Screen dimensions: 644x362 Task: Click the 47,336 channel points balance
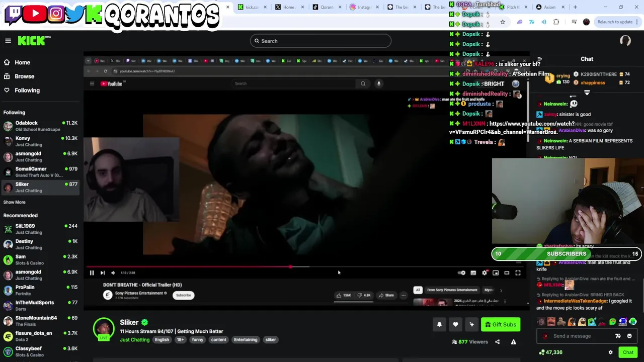click(550, 352)
